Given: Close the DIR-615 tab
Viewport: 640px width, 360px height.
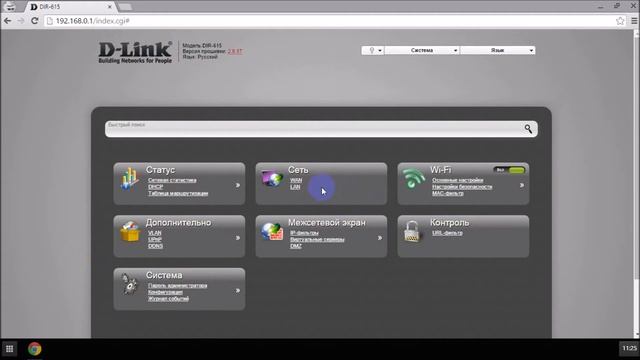Looking at the screenshot, I should [x=109, y=7].
